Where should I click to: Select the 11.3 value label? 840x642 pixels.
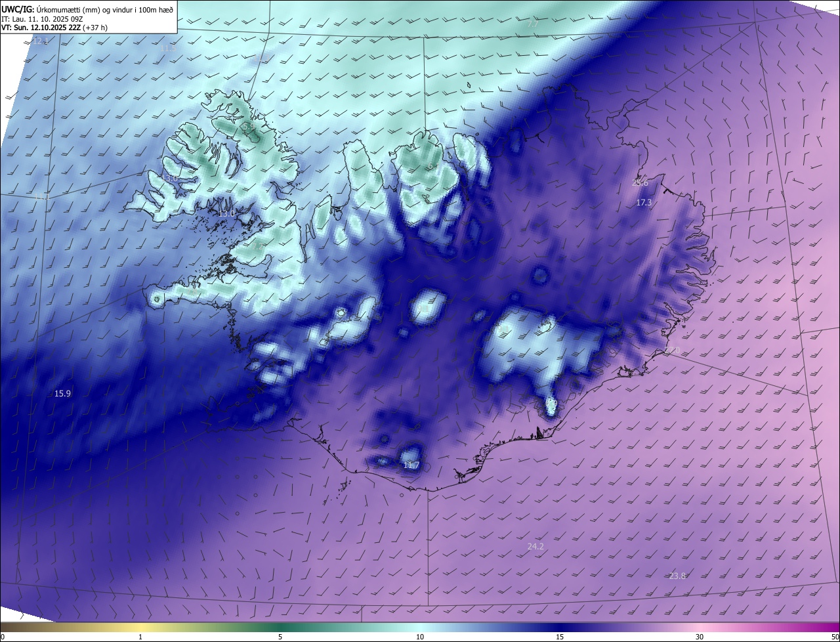(169, 49)
